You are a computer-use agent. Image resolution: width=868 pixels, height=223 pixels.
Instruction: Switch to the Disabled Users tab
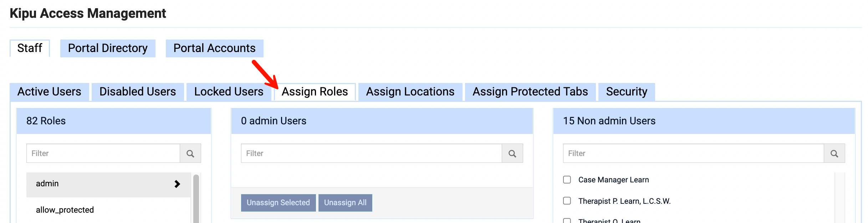coord(138,92)
